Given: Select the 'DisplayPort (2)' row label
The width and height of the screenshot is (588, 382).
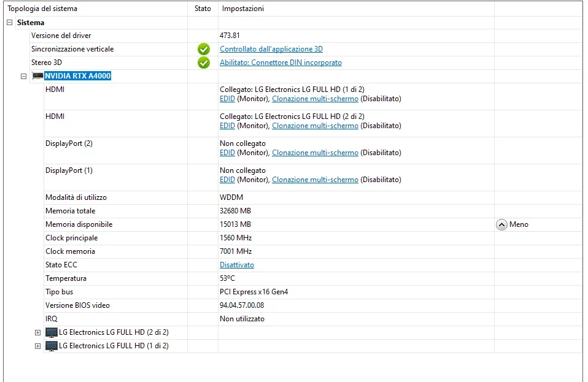Looking at the screenshot, I should point(69,143).
